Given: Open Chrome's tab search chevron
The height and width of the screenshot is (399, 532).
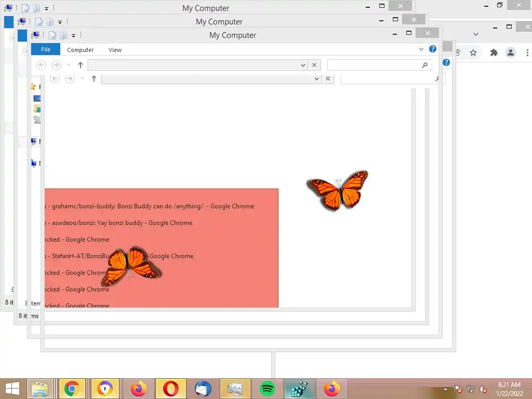Looking at the screenshot, I should [476, 34].
